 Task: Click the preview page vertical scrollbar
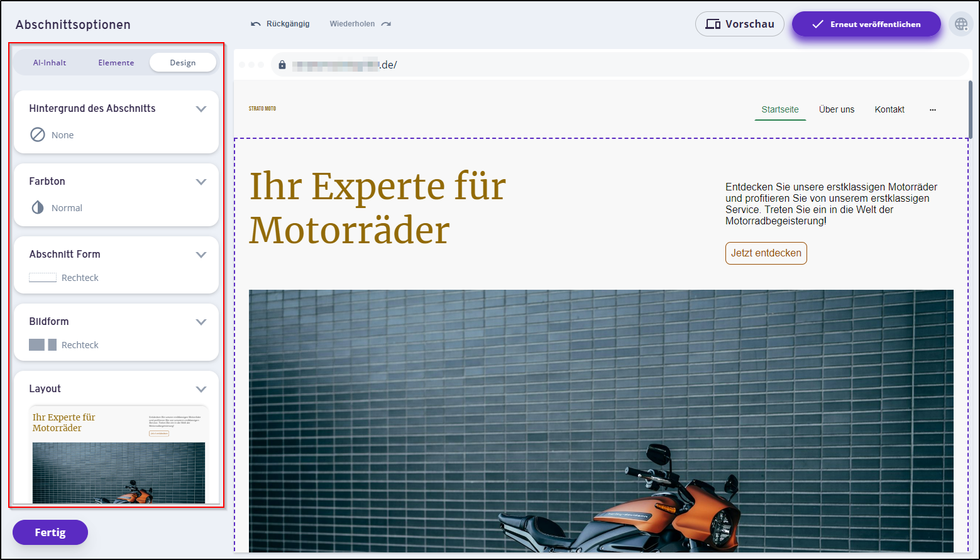click(971, 109)
